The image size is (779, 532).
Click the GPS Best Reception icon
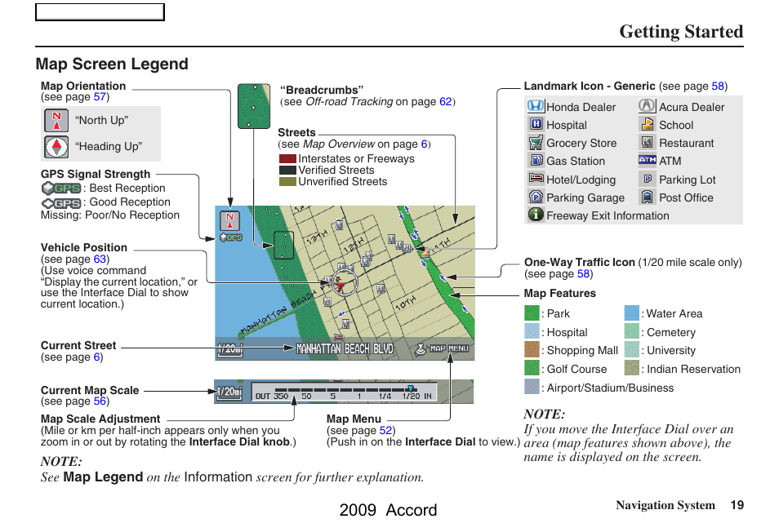[x=61, y=188]
